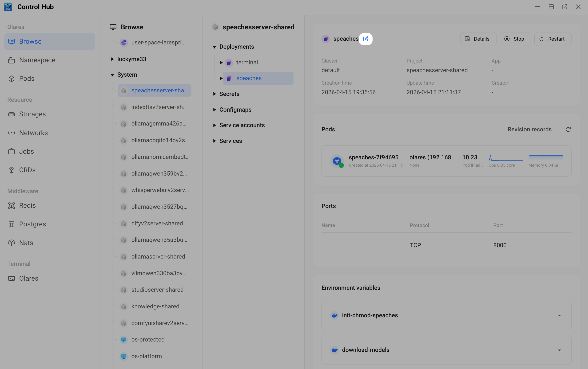Open the edit icon next to speaches title
This screenshot has height=369, width=588.
click(x=366, y=39)
